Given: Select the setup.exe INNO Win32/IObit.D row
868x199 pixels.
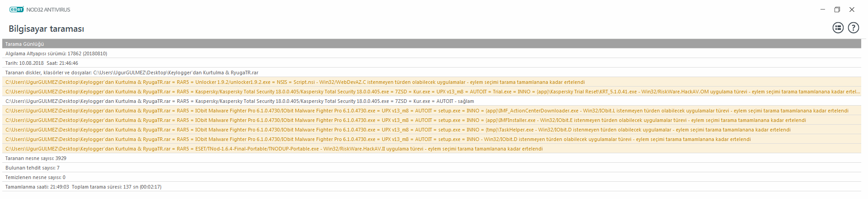Looking at the screenshot, I should 432,139.
